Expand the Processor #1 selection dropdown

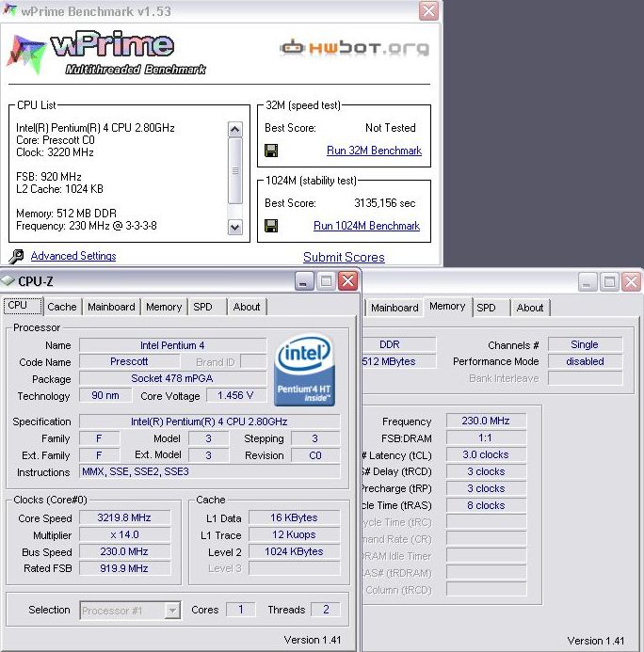pos(172,611)
